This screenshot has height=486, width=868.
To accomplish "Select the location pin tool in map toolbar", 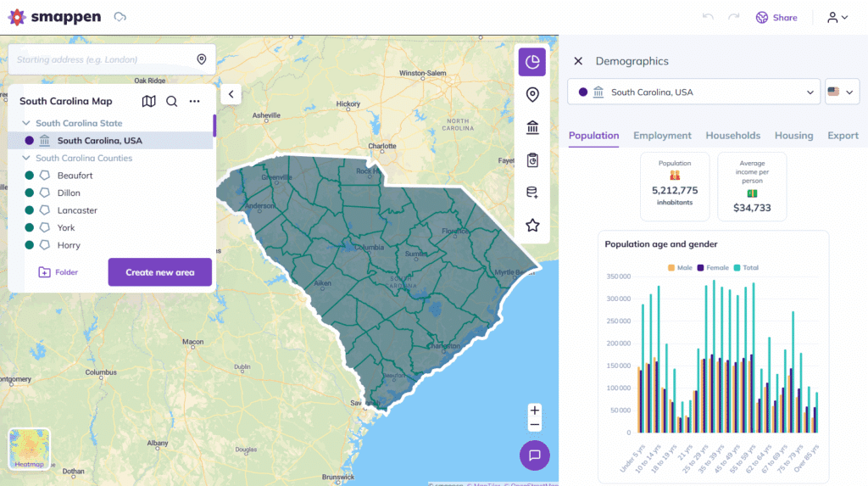I will click(x=532, y=94).
